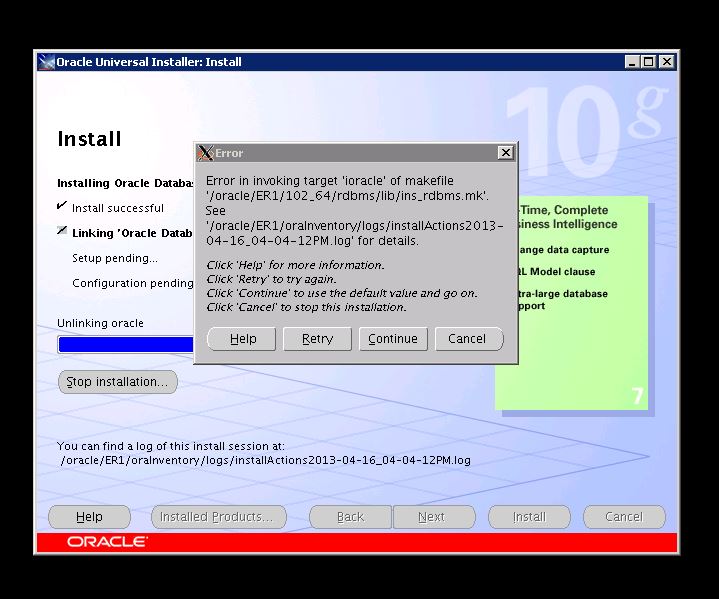The width and height of the screenshot is (719, 599).
Task: Click the ORACLE logo in red footer
Action: click(x=107, y=542)
